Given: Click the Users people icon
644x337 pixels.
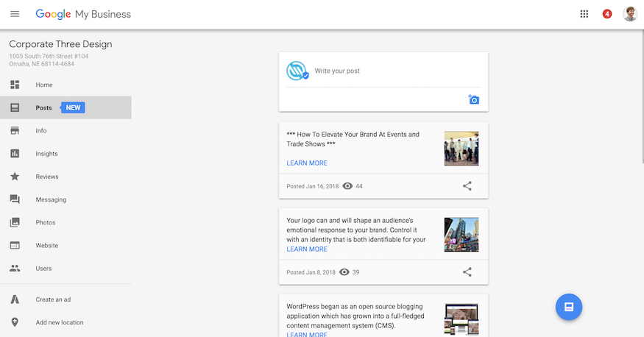Looking at the screenshot, I should [15, 269].
